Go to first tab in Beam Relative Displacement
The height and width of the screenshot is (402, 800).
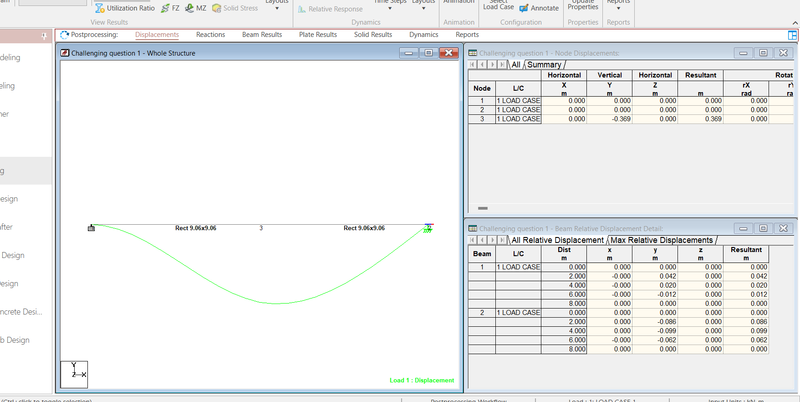[472, 240]
